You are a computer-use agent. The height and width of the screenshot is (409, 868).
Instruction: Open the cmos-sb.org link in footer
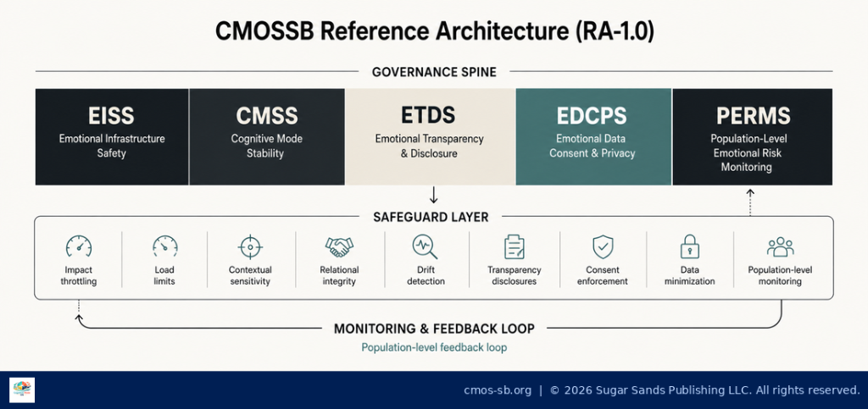pyautogui.click(x=497, y=390)
